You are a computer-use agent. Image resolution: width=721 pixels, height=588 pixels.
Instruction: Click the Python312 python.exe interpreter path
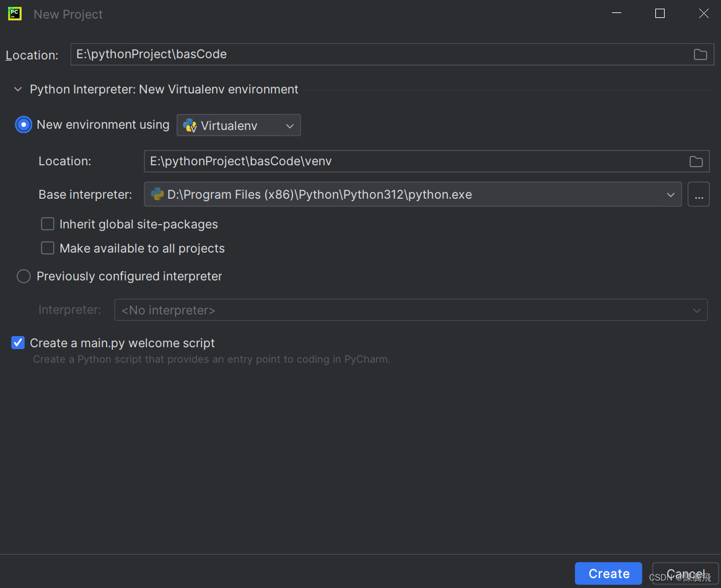[320, 195]
